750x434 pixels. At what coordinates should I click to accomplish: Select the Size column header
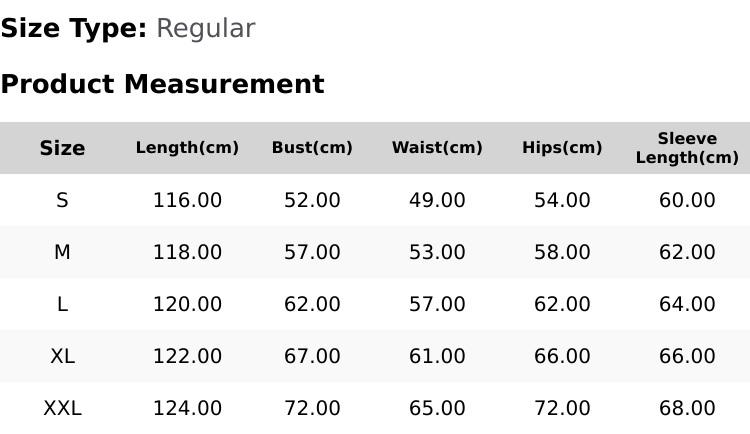click(x=62, y=148)
